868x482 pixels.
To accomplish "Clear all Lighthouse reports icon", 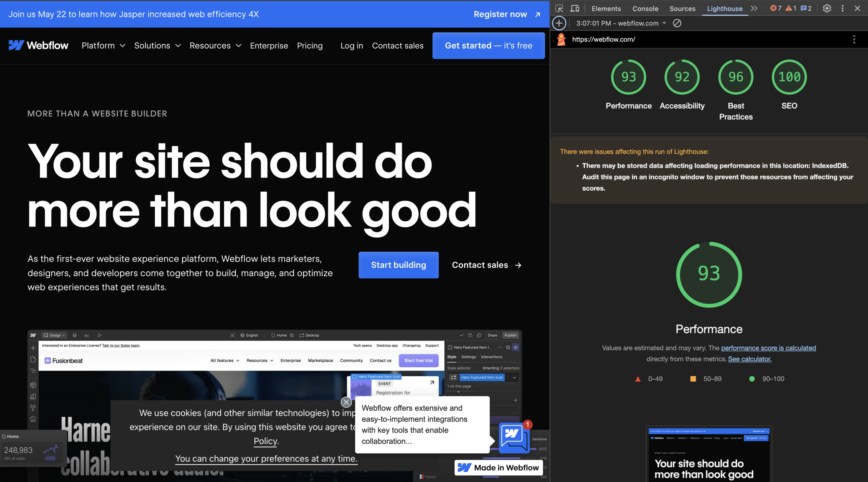I will pyautogui.click(x=677, y=23).
